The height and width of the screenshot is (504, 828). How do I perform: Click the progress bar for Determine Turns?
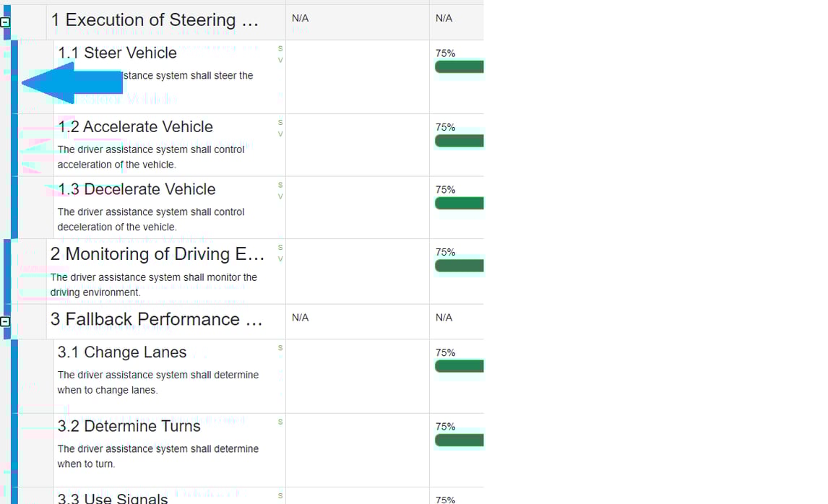tap(459, 440)
